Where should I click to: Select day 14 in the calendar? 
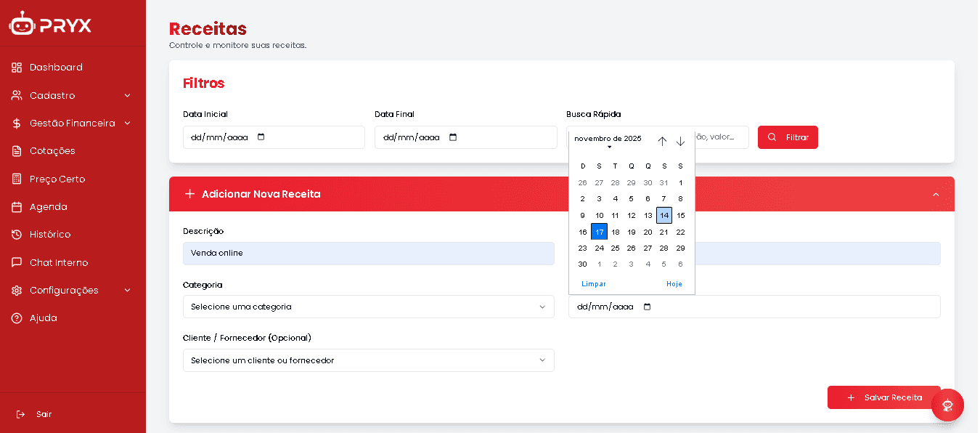(x=663, y=215)
